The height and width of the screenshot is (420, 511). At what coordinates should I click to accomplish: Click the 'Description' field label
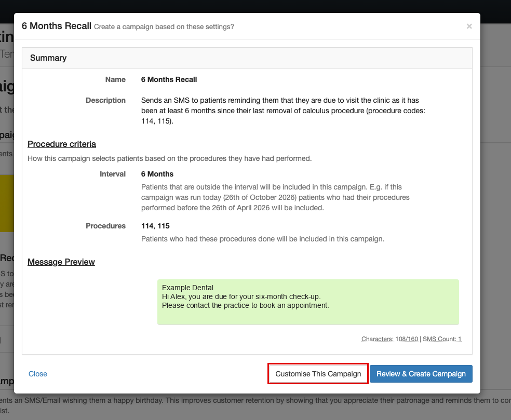pyautogui.click(x=105, y=100)
